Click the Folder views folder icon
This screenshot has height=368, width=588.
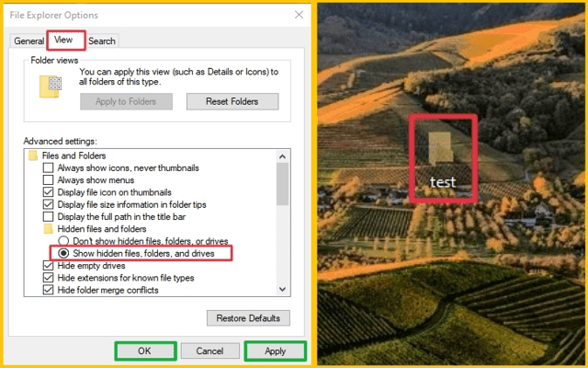coord(51,86)
